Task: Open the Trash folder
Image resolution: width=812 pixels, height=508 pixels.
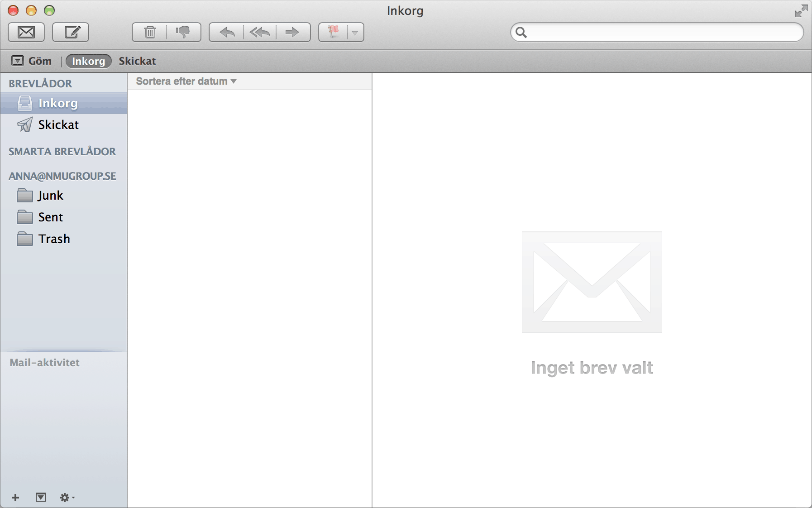Action: [x=64, y=239]
